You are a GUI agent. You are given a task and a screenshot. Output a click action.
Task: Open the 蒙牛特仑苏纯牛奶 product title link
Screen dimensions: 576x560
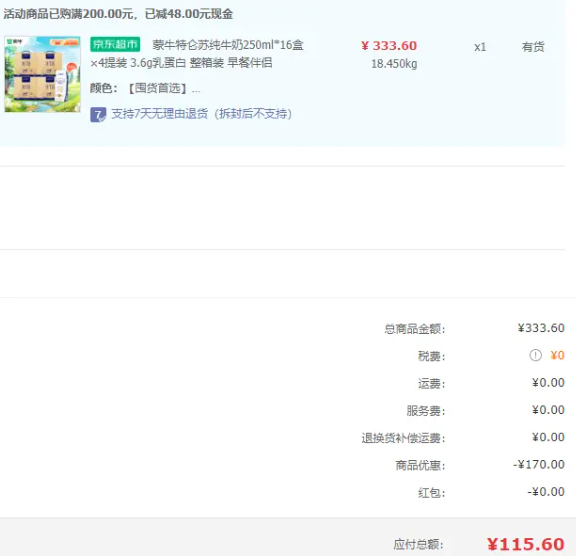tap(197, 54)
